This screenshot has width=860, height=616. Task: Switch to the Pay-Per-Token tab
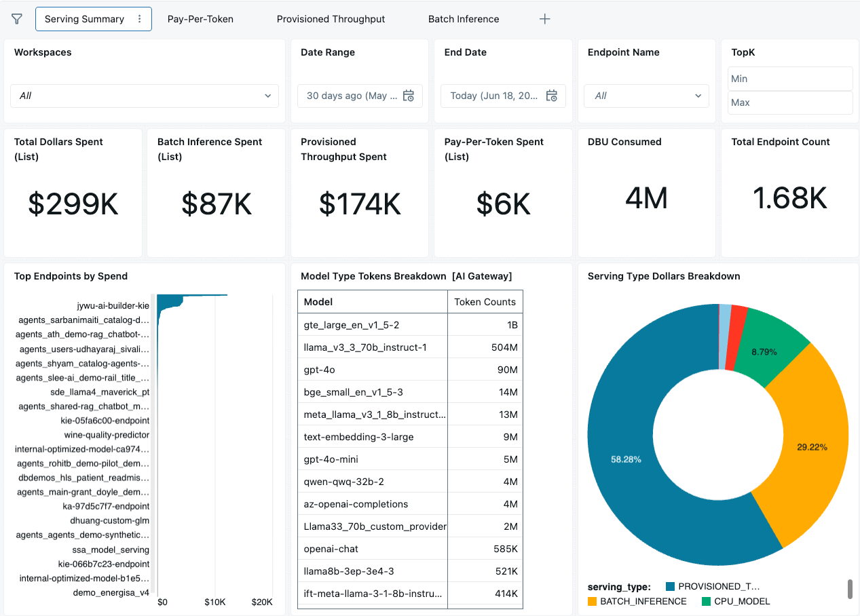point(200,19)
